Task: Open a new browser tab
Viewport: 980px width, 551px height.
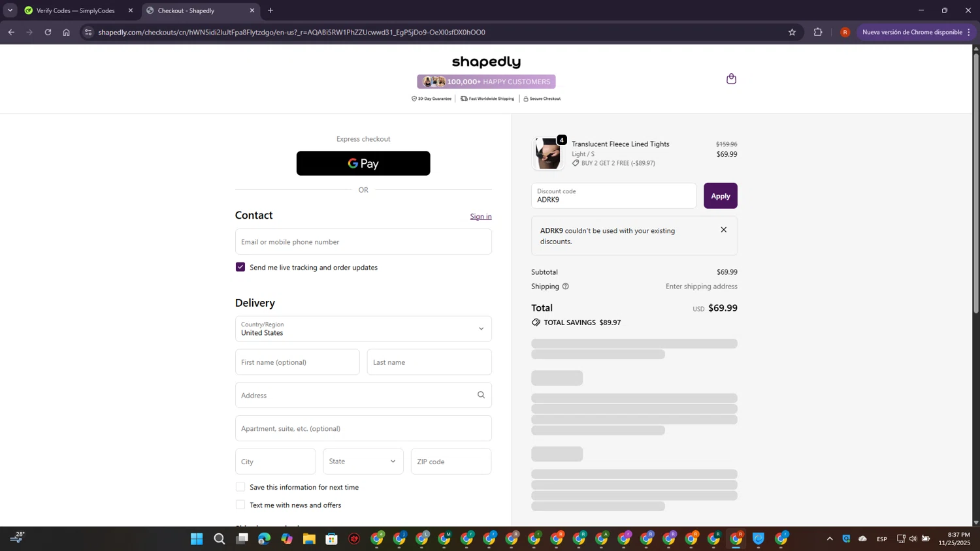Action: tap(270, 10)
